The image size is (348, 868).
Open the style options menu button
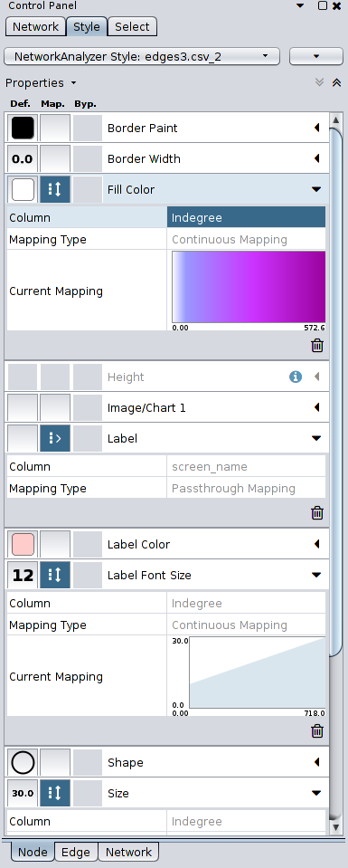pos(316,56)
